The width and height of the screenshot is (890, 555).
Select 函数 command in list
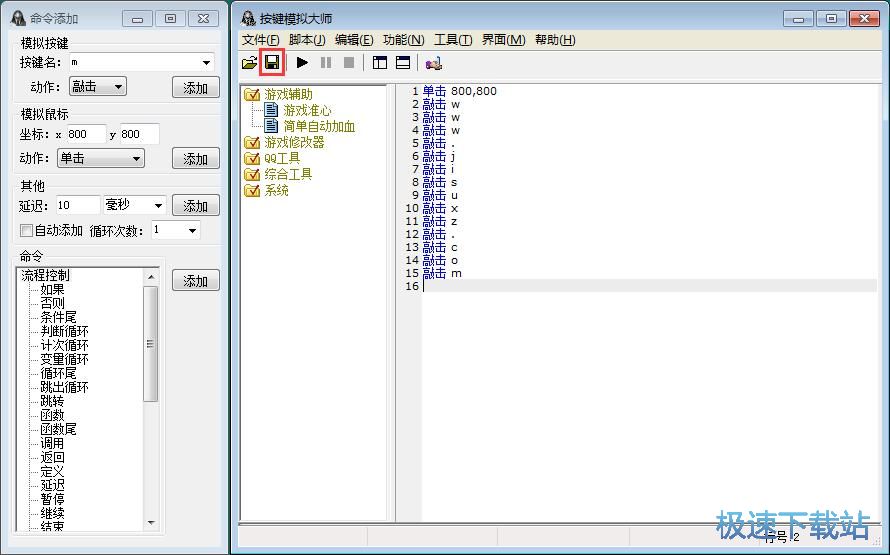(52, 415)
